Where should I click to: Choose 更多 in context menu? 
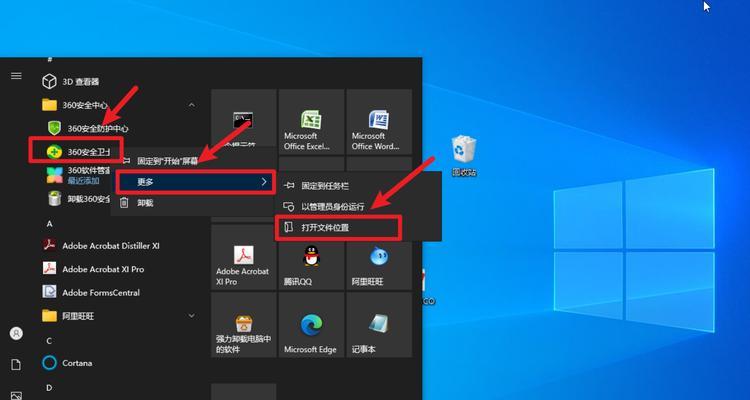tap(196, 182)
